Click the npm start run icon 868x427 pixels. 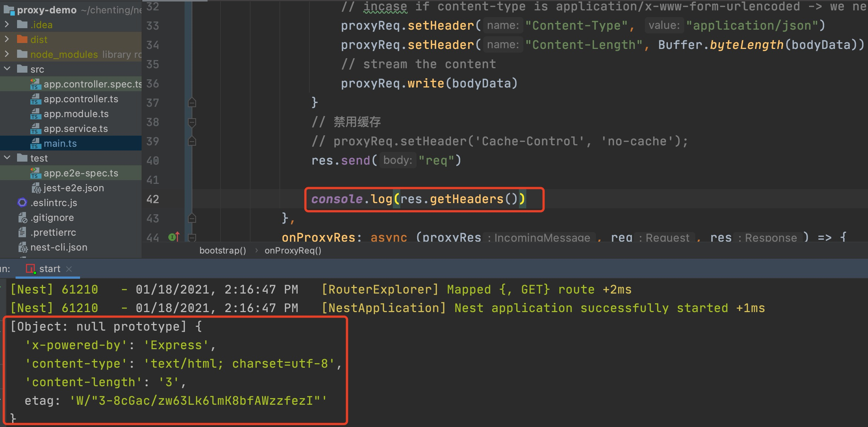[30, 269]
